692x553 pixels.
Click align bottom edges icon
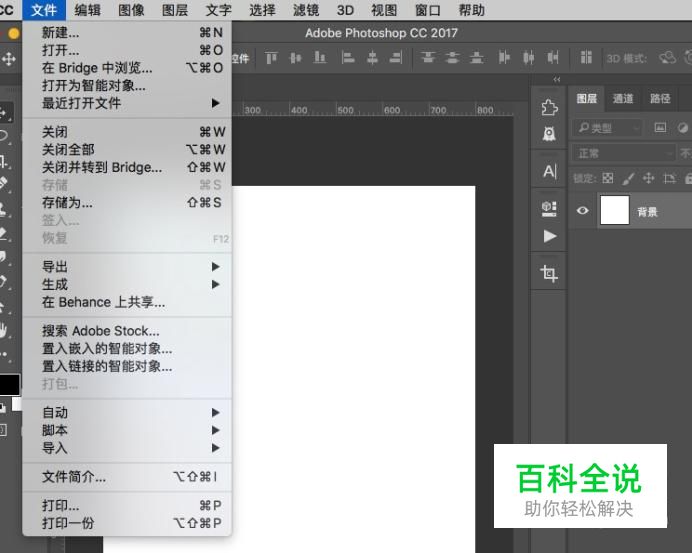(x=320, y=57)
